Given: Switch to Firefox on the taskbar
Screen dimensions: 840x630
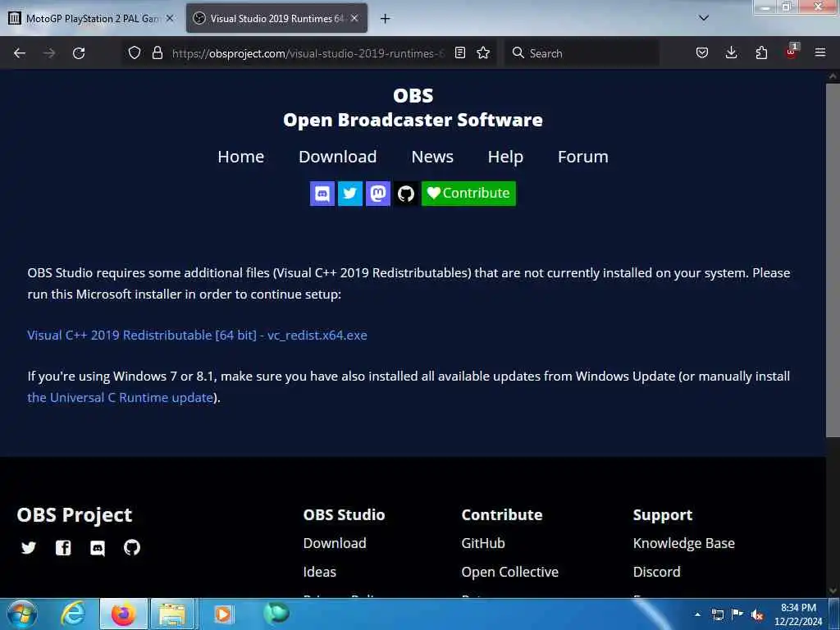Looking at the screenshot, I should [123, 614].
